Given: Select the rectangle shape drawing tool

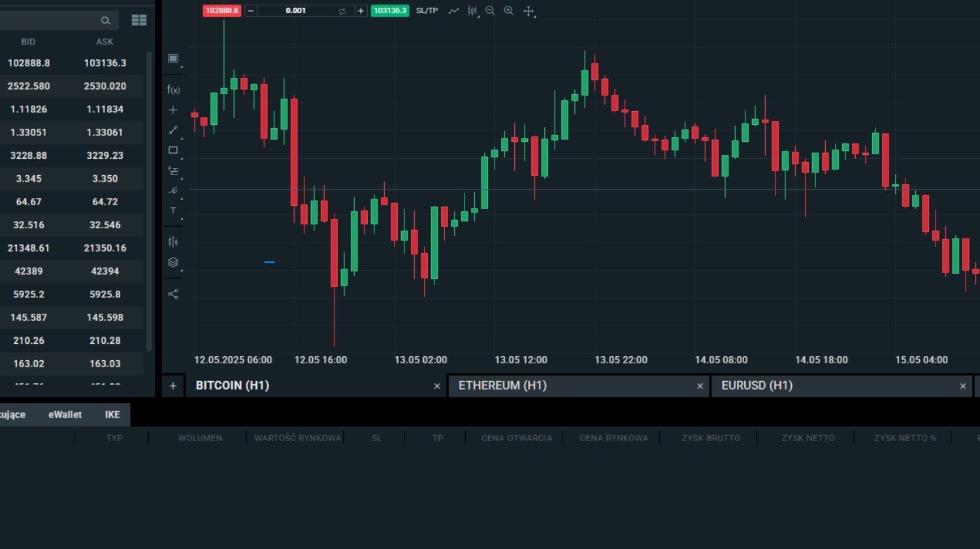Looking at the screenshot, I should (x=173, y=150).
